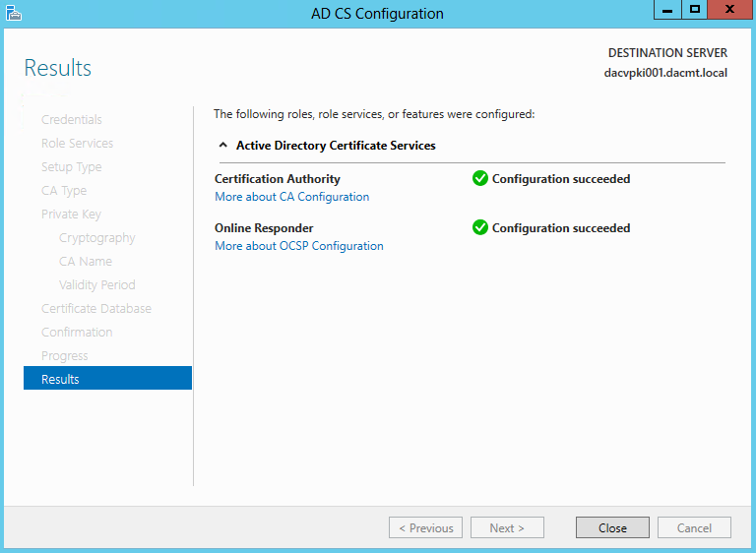This screenshot has height=553, width=756.
Task: Click Configuration succeeded text beside Online Responder
Action: coord(561,228)
